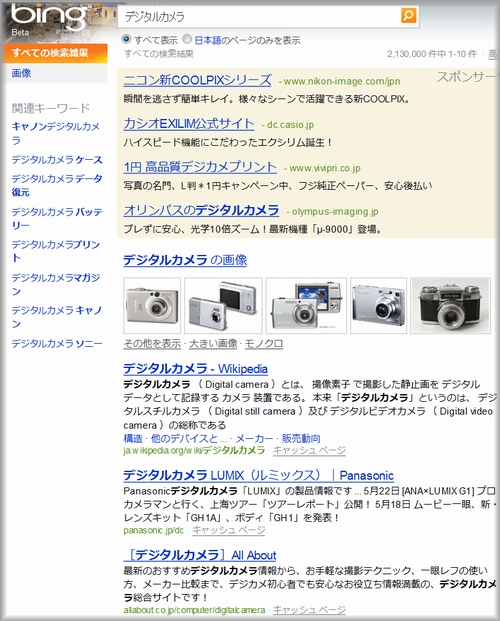This screenshot has width=500, height=621.
Task: Click the olympus-imaging.jp URL text
Action: pos(335,212)
